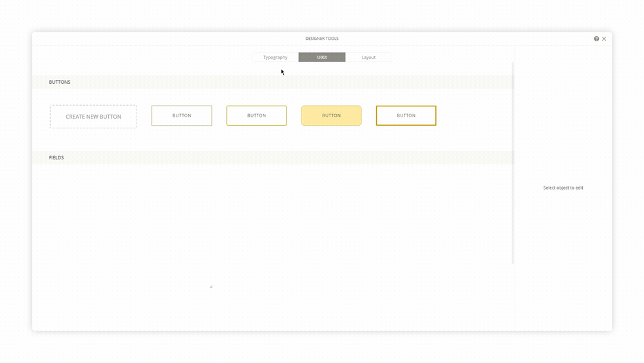Select the second yellow-outlined button style
This screenshot has height=363, width=644.
256,115
